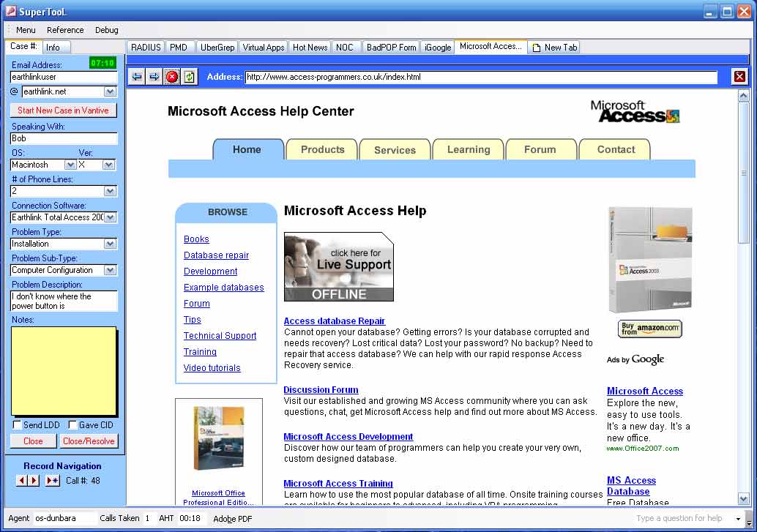Click the Access 2003 product box image
This screenshot has width=757, height=532.
[x=650, y=260]
